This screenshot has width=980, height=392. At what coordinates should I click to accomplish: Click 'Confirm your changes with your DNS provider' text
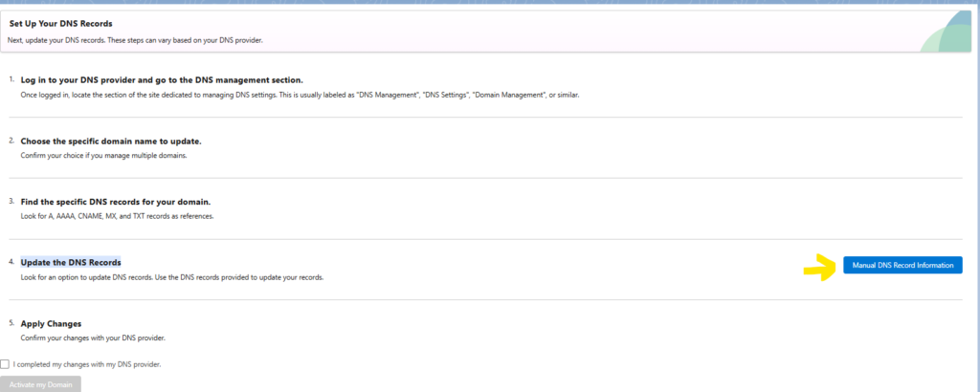click(x=93, y=338)
